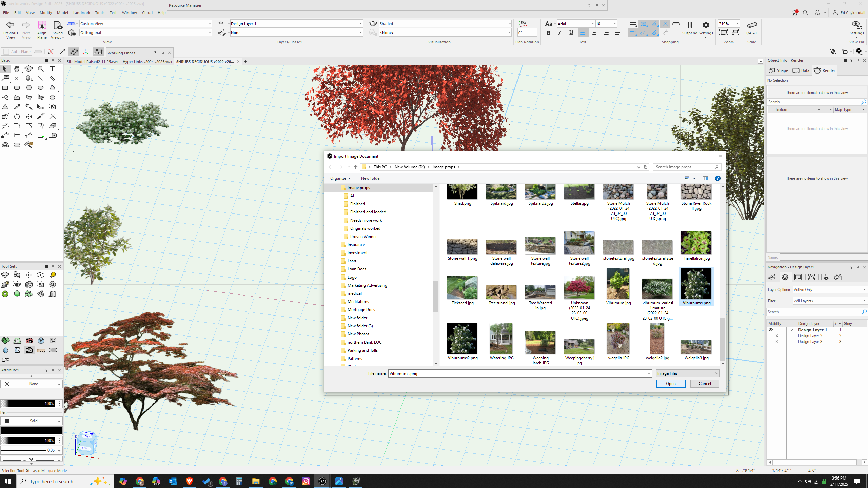Click the Align Plane icon
This screenshot has height=488, width=868.
point(42,26)
